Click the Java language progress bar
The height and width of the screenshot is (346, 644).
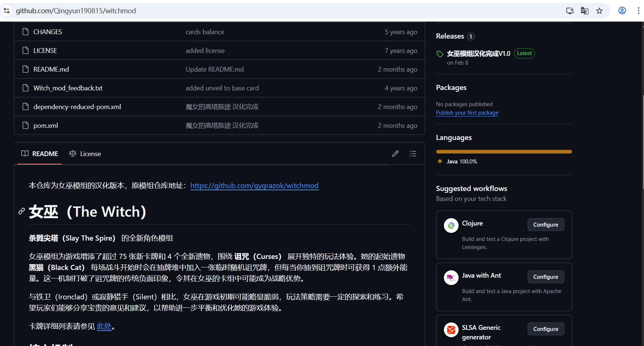(x=504, y=152)
